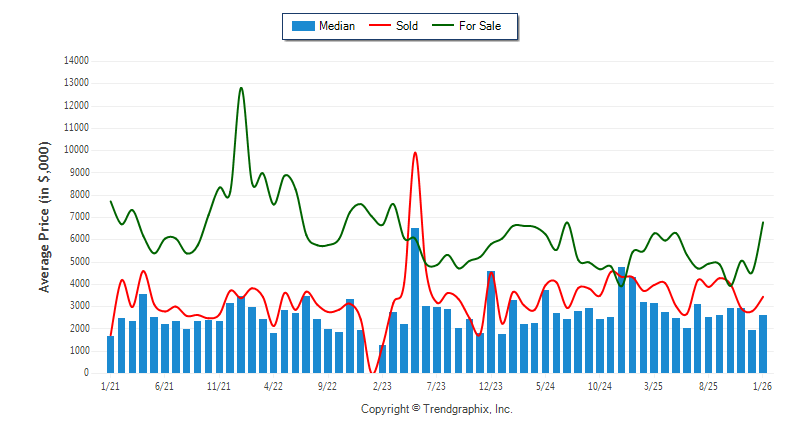Select the red Sold line's tallest peak

(415, 153)
